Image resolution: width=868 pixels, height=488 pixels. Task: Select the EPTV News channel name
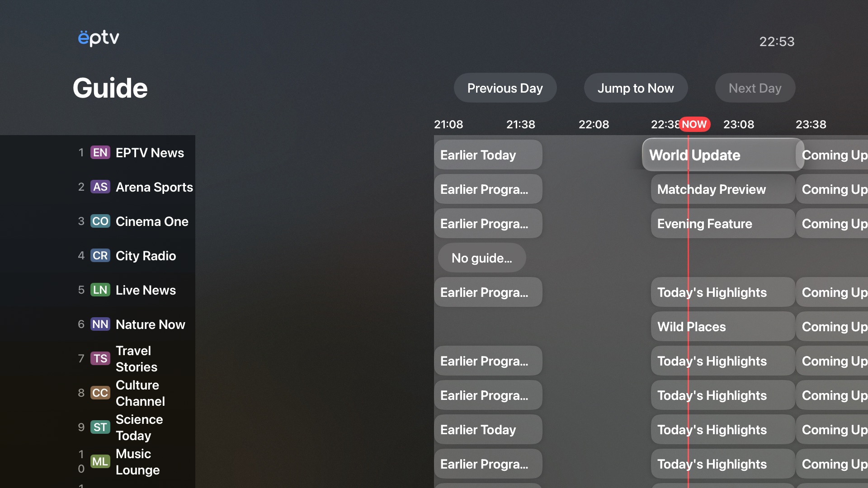[150, 153]
